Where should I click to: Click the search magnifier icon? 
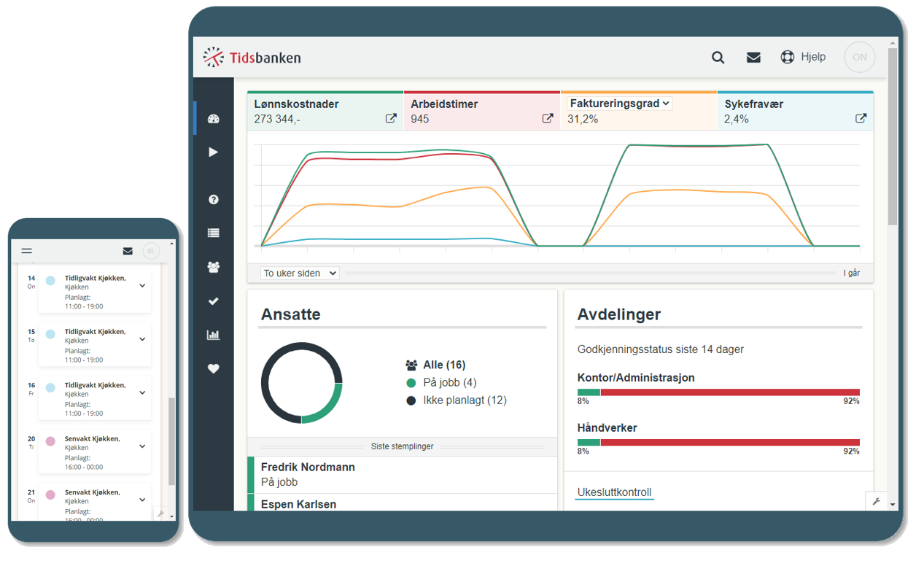(718, 58)
